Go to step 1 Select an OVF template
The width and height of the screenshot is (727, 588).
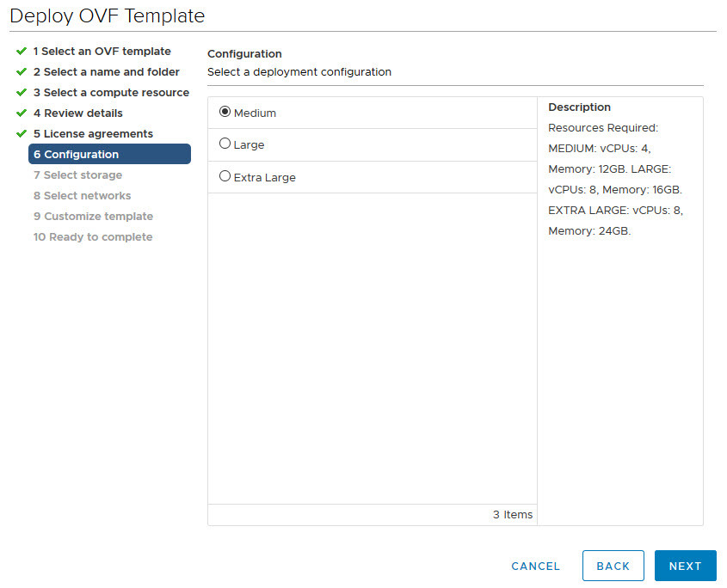102,52
